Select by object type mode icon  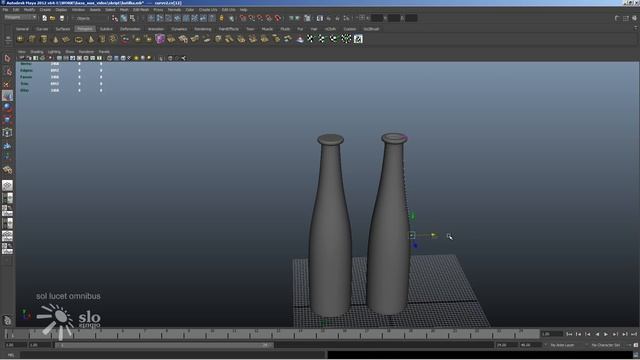click(x=124, y=18)
